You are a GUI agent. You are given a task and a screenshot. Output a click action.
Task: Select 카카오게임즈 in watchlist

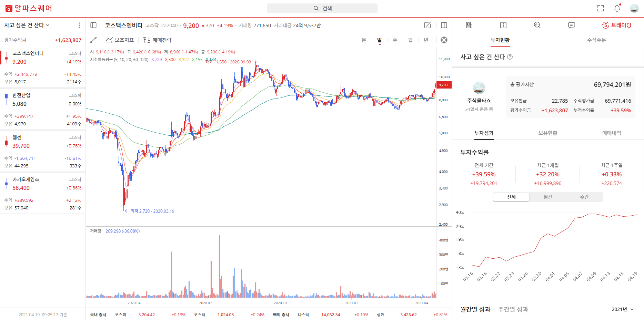43,193
